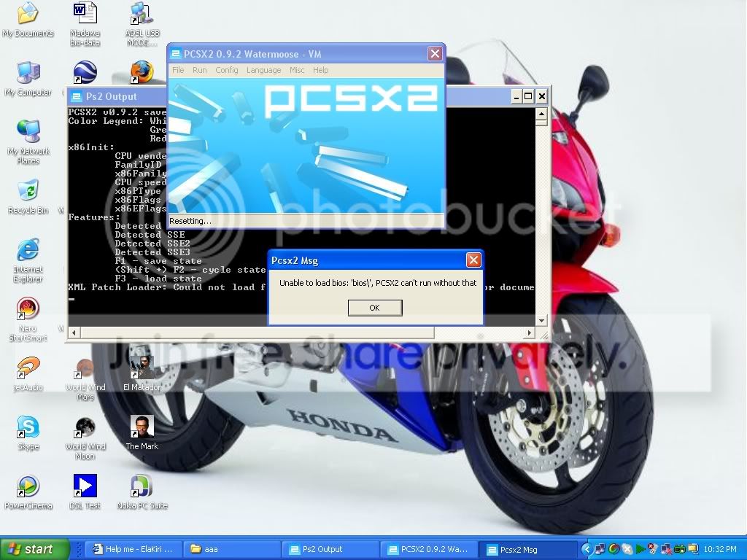Open the File menu in PCSX2
The height and width of the screenshot is (560, 747).
[178, 70]
